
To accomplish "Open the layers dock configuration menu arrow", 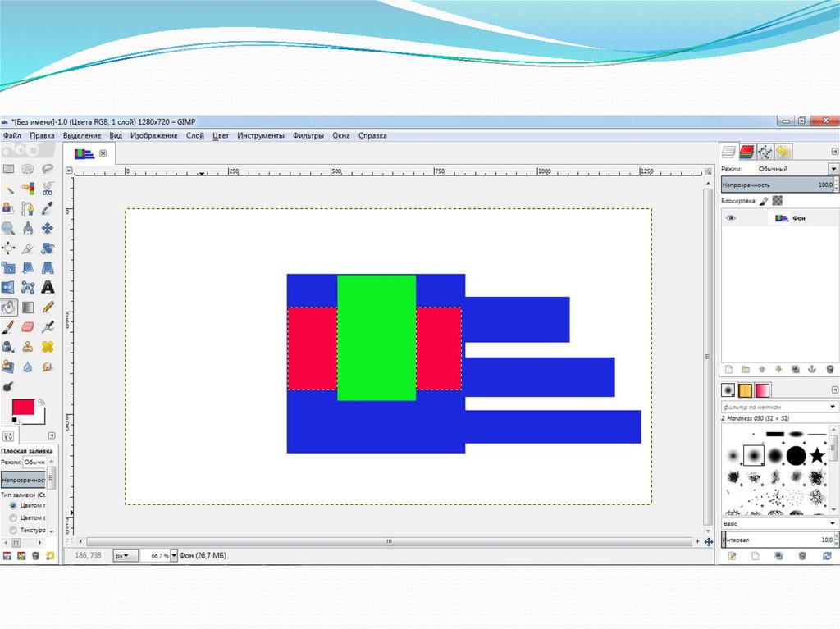I will pyautogui.click(x=834, y=152).
